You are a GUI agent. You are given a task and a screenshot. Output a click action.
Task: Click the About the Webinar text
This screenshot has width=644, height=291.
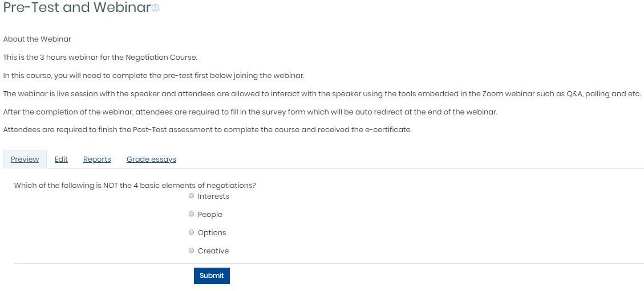pyautogui.click(x=37, y=39)
